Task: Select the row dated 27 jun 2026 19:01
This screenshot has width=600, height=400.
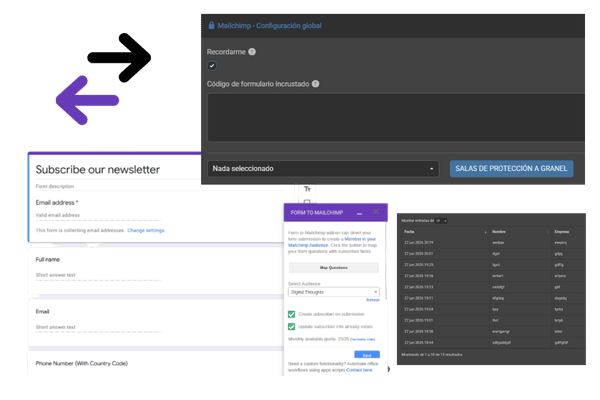Action: click(492, 320)
